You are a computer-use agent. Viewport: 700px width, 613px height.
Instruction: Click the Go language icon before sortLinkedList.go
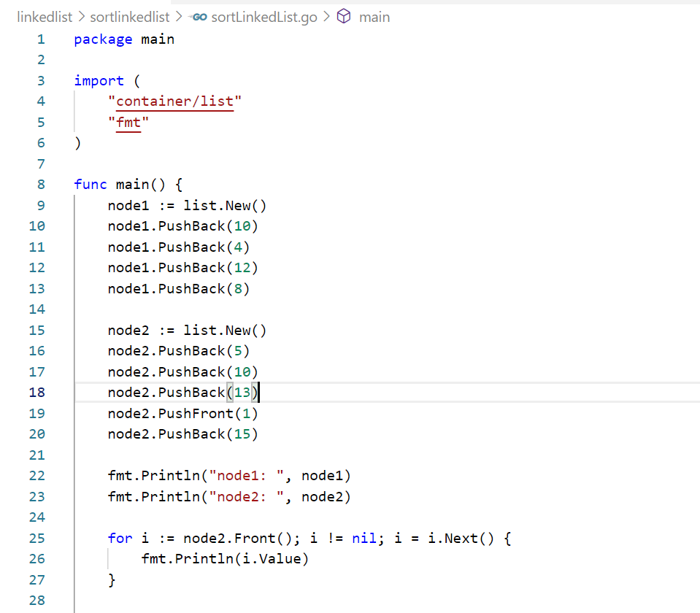(199, 16)
